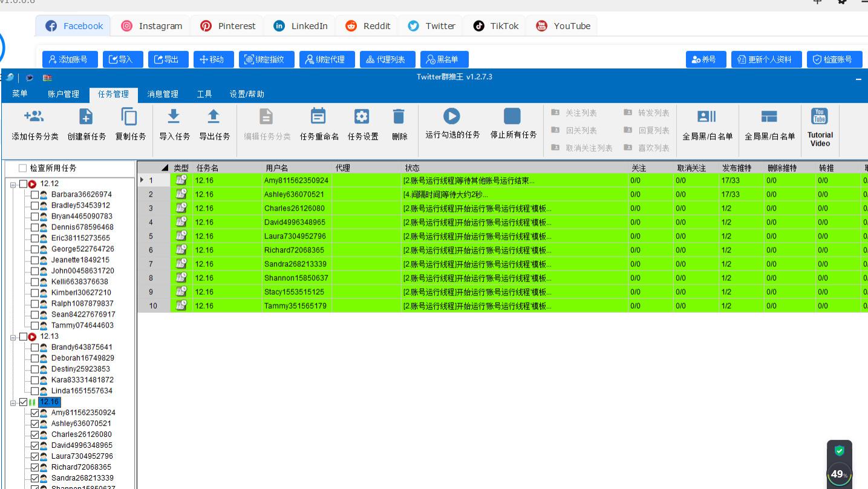Collapse the 12.13 tree group
Viewport: 868px width, 489px height.
(x=14, y=336)
